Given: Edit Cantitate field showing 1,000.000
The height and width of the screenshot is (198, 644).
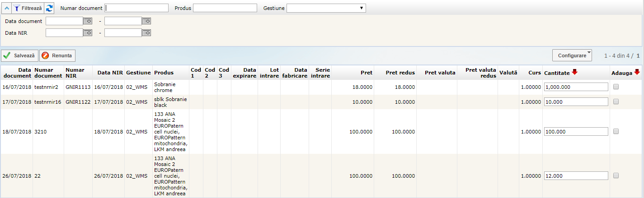Looking at the screenshot, I should click(x=576, y=87).
